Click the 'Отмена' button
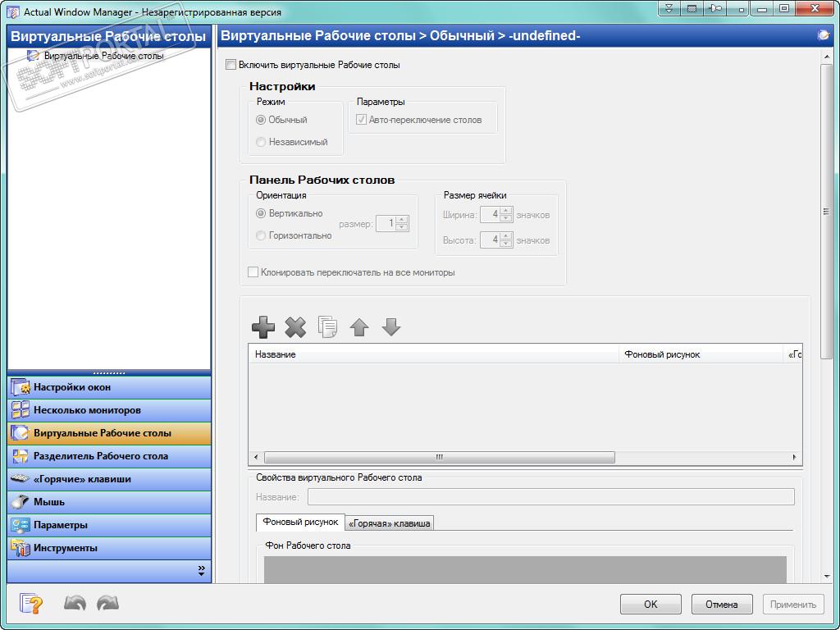Image resolution: width=840 pixels, height=630 pixels. [x=722, y=605]
